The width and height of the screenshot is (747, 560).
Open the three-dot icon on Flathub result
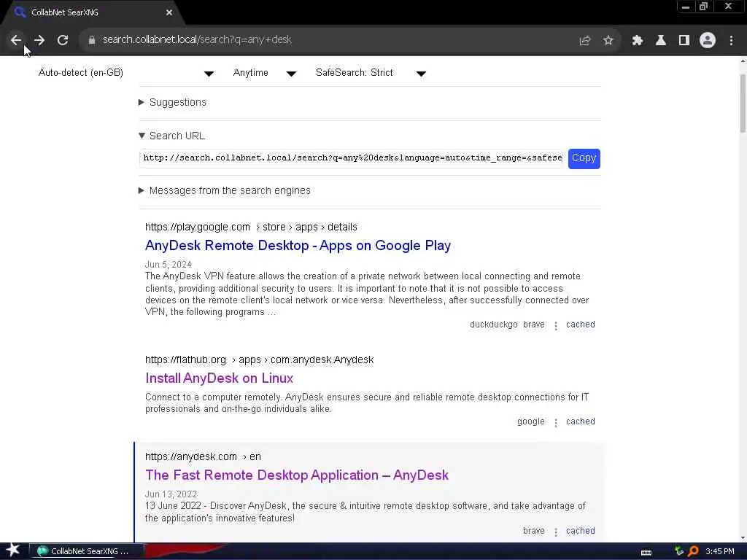click(x=555, y=423)
